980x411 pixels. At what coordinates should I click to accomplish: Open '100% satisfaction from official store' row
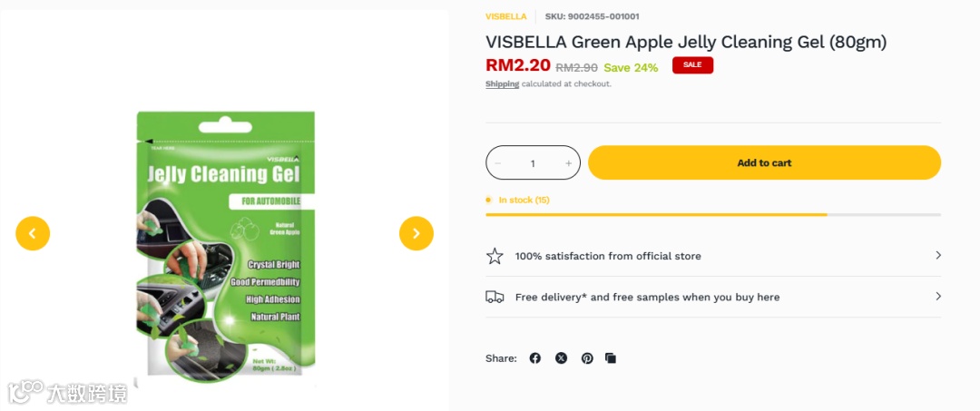[x=713, y=256]
